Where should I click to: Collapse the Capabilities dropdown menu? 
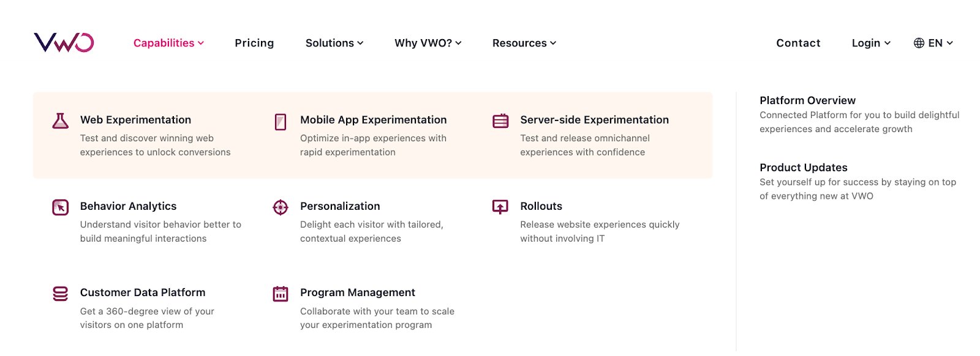(x=168, y=43)
